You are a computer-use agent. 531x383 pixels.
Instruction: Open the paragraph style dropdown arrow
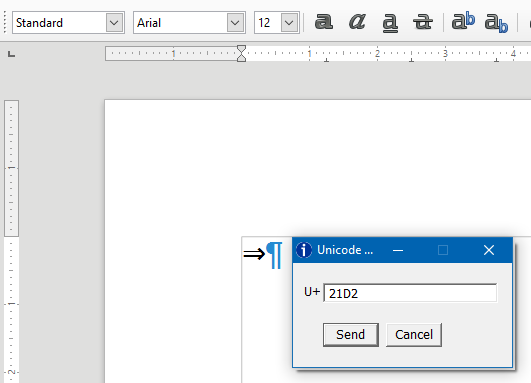(x=114, y=23)
